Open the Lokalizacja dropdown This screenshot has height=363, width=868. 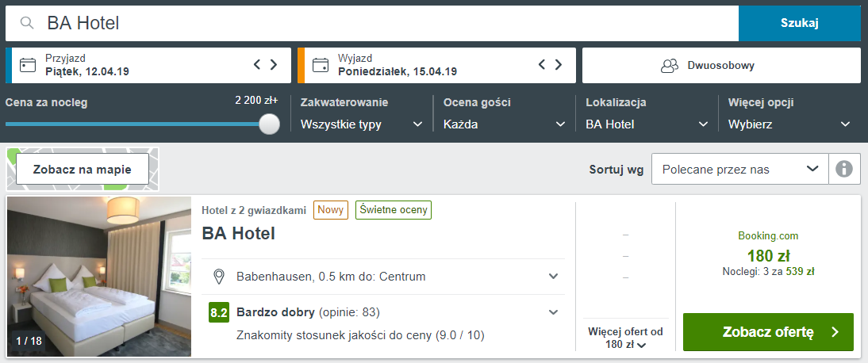pos(647,124)
